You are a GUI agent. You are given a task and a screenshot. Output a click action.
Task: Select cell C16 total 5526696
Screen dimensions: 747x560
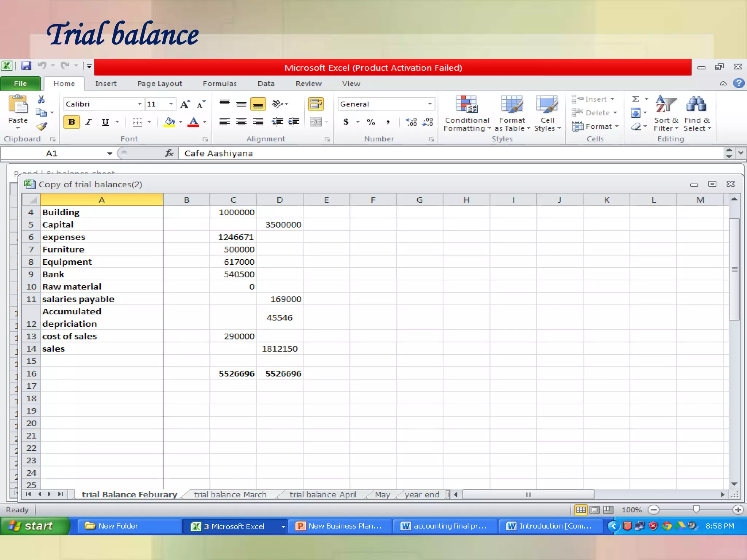[x=233, y=374]
